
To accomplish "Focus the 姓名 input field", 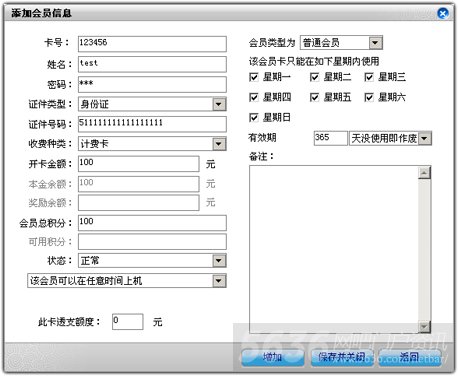I will click(x=152, y=64).
